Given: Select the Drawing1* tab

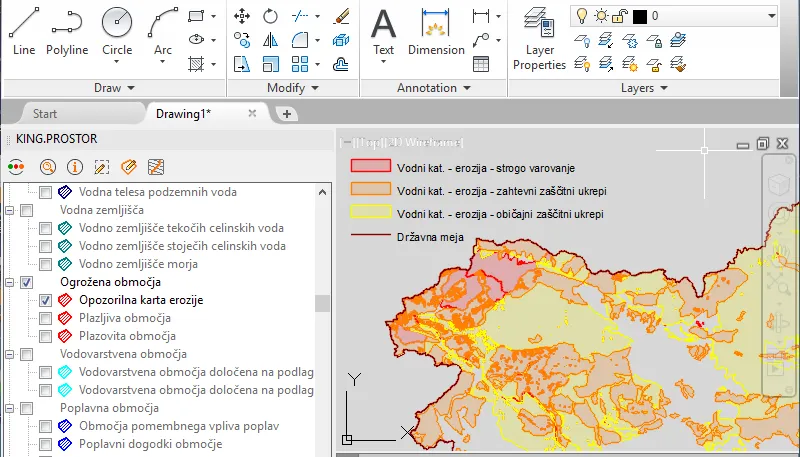Looking at the screenshot, I should pyautogui.click(x=183, y=114).
